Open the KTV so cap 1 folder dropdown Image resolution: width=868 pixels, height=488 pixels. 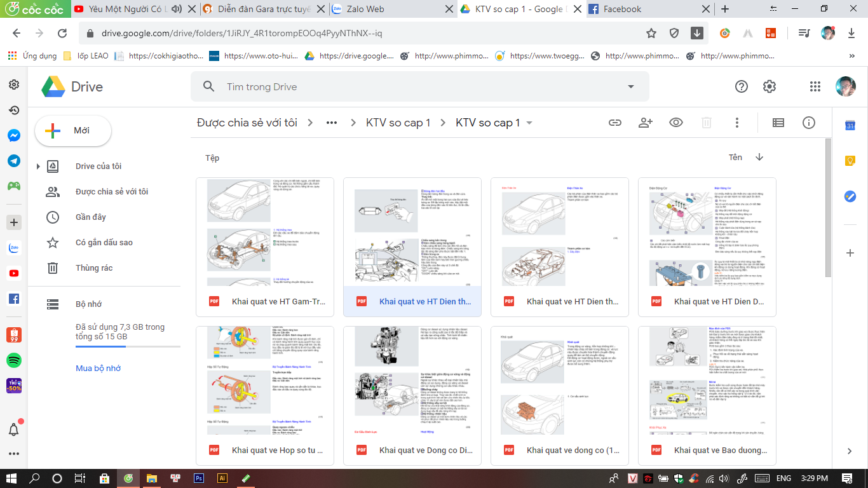(x=529, y=123)
